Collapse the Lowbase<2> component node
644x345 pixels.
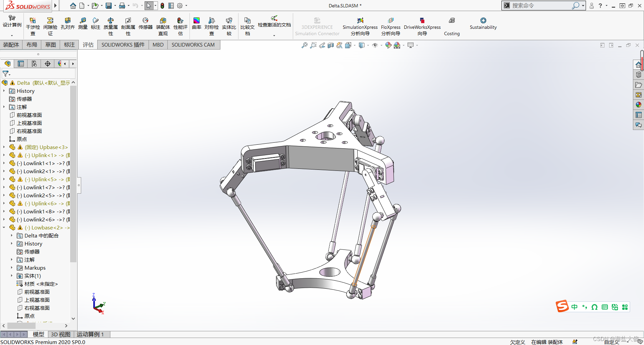pyautogui.click(x=4, y=227)
